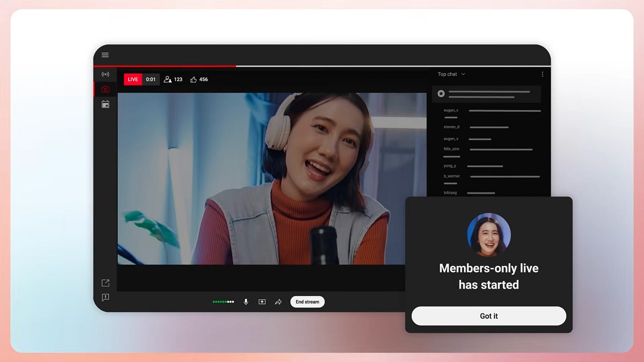Click tobiasg chat username
Screen dimensions: 644x362
(x=450, y=193)
